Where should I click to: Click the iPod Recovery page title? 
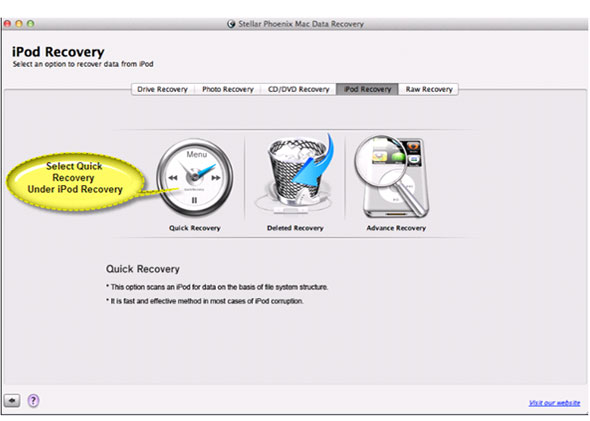pos(58,52)
